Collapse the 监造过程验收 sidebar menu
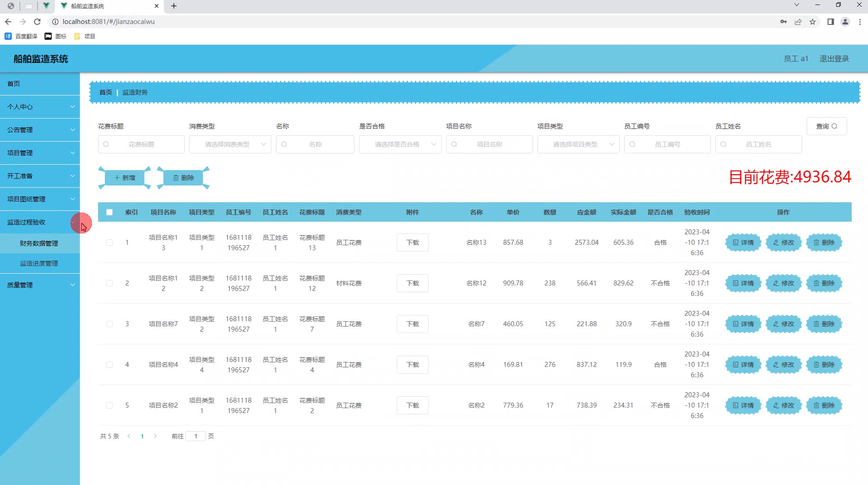Viewport: 868px width, 485px height. point(40,222)
